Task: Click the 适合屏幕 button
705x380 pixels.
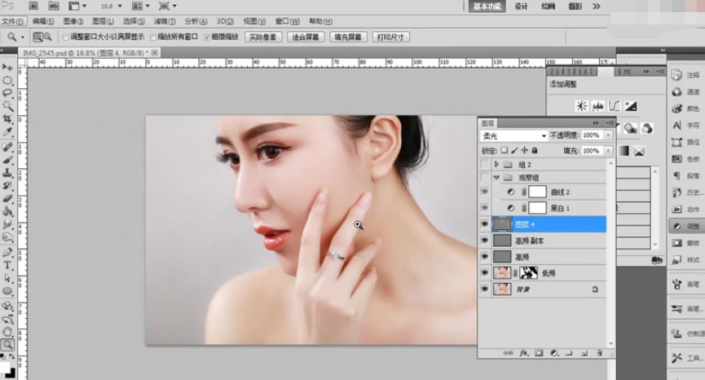Action: coord(305,37)
